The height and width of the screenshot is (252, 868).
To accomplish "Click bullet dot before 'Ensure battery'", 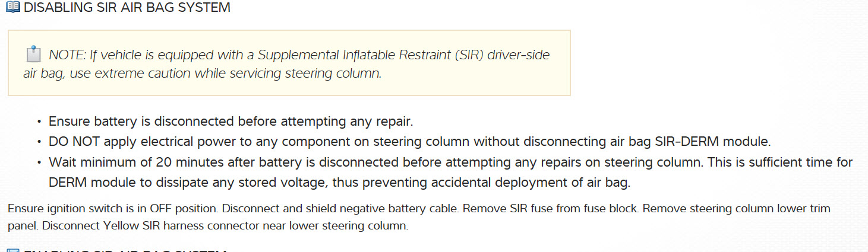I will point(39,122).
